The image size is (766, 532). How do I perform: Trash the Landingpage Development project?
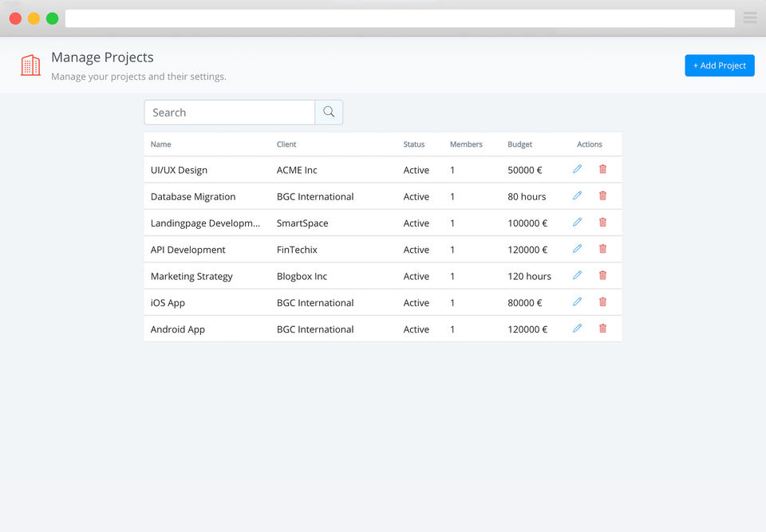click(602, 223)
